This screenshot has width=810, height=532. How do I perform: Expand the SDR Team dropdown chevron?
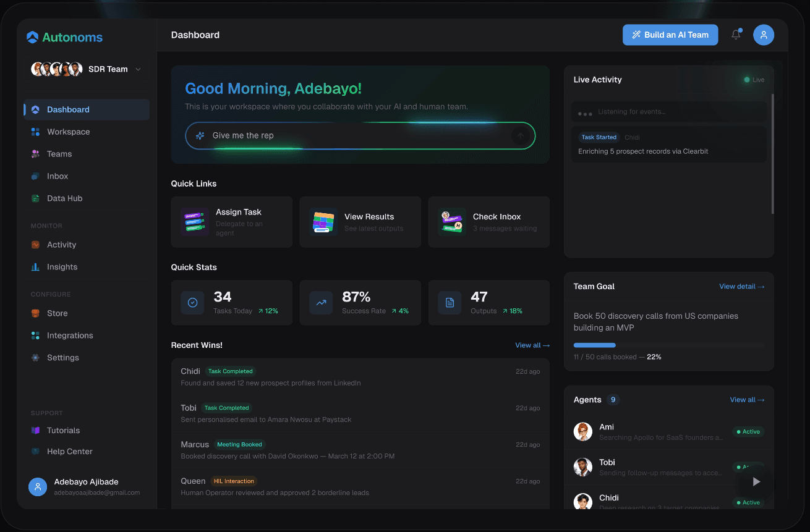click(138, 69)
